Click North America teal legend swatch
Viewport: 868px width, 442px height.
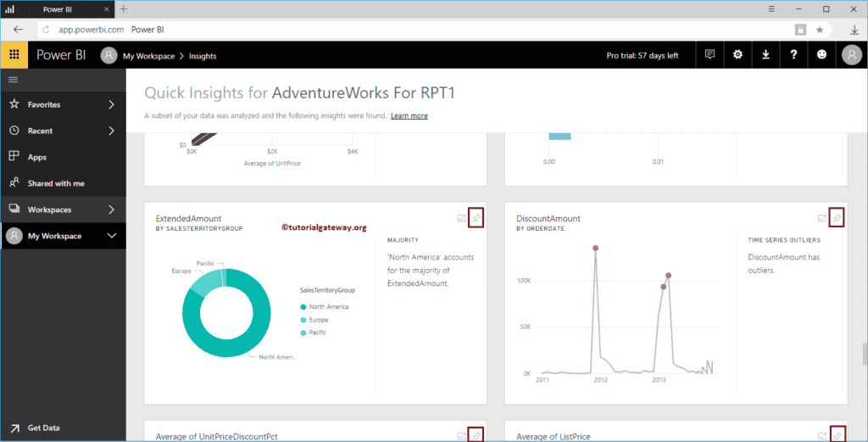tap(303, 307)
